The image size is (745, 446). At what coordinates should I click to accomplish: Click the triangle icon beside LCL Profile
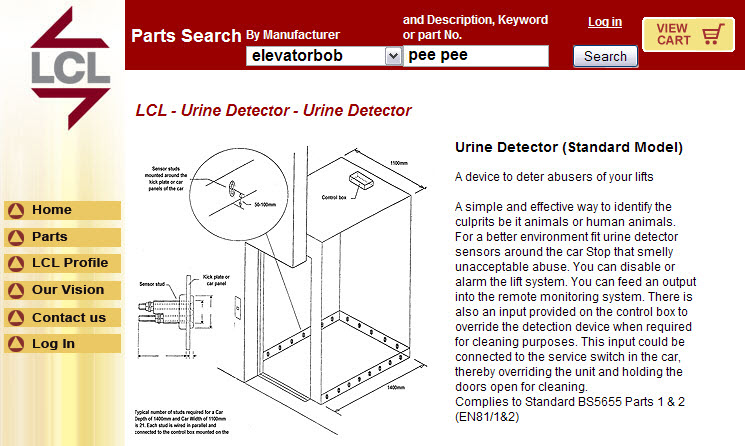tap(16, 263)
